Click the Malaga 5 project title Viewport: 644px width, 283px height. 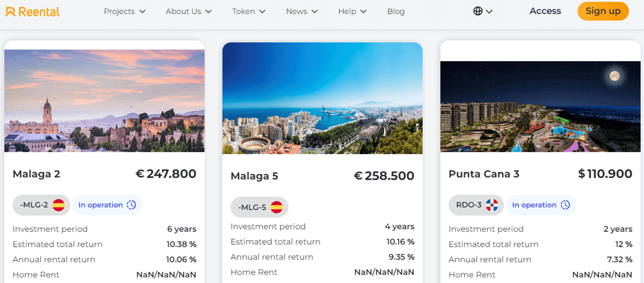click(x=254, y=176)
